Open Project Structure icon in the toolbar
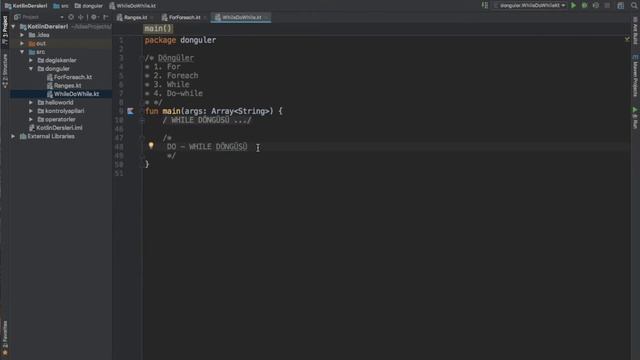The height and width of the screenshot is (360, 640). click(620, 6)
